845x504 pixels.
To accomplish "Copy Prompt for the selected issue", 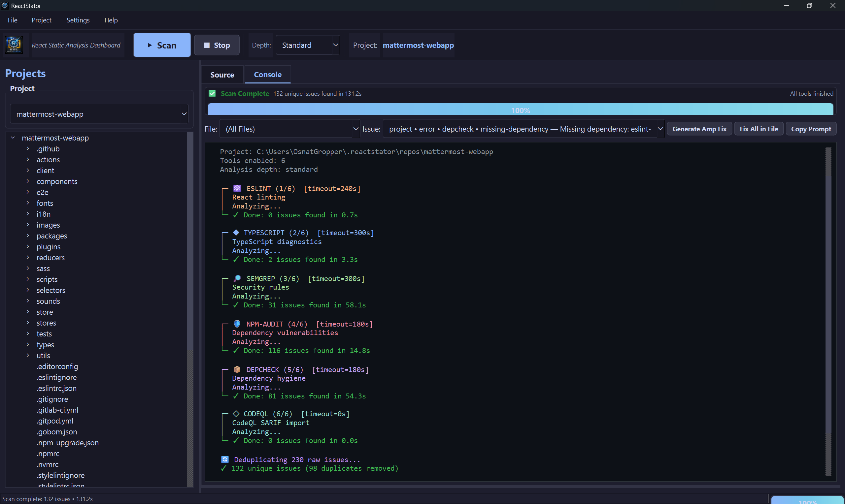I will 811,129.
